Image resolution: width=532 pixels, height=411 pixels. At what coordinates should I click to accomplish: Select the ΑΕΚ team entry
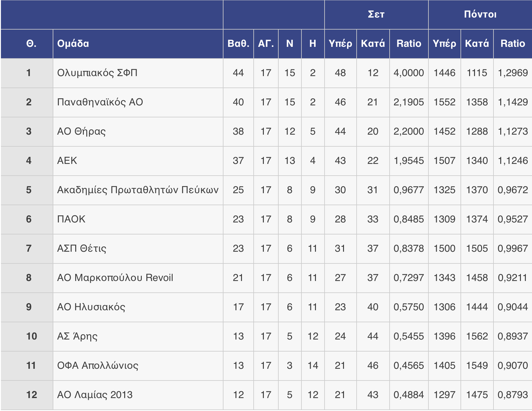click(x=67, y=161)
